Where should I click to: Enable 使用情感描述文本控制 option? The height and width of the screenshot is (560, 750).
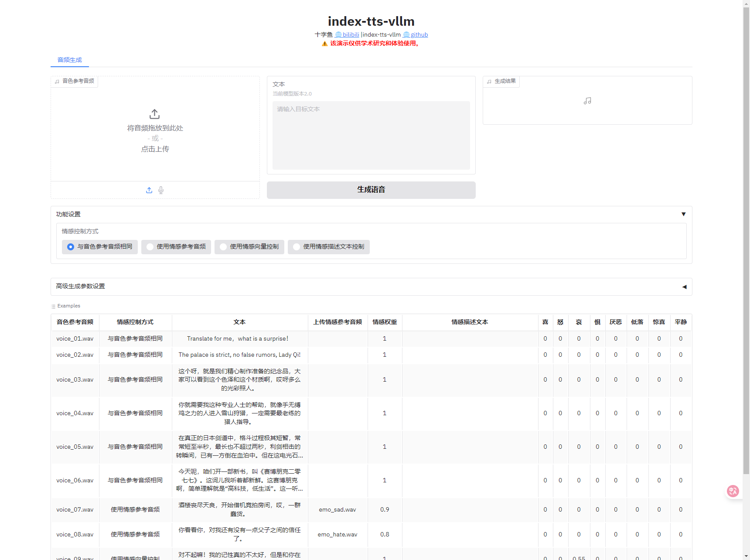(297, 247)
